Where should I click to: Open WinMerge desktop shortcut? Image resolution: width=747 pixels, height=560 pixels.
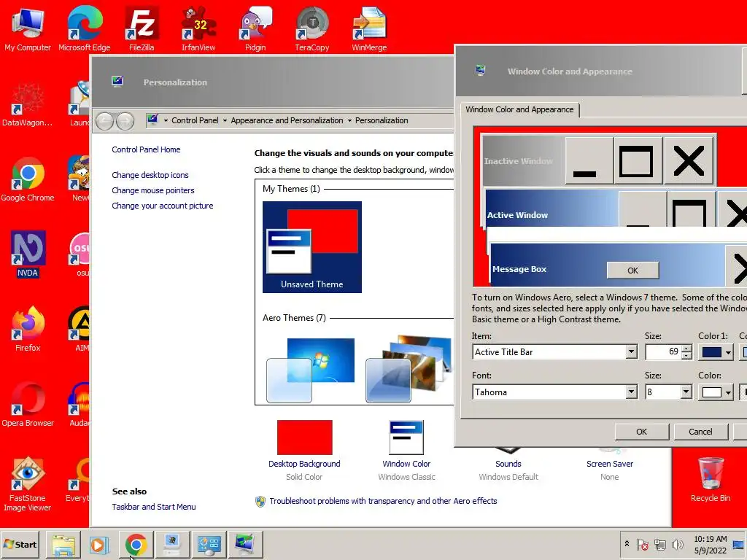click(369, 29)
